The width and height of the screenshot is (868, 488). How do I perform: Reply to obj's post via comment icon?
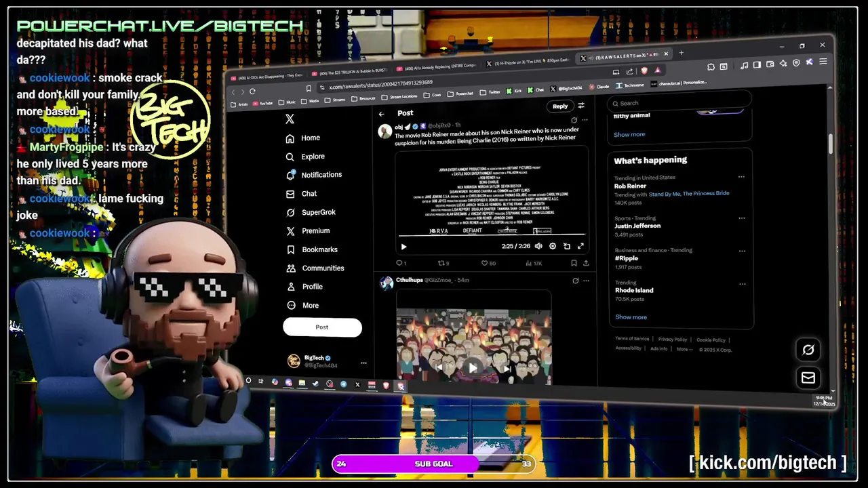pos(401,263)
